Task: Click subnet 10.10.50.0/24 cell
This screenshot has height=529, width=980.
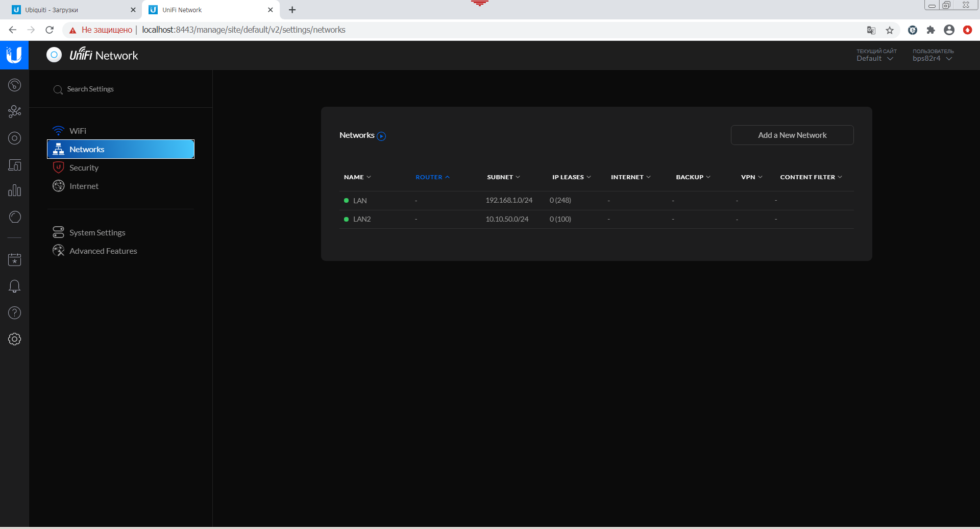Action: tap(507, 219)
